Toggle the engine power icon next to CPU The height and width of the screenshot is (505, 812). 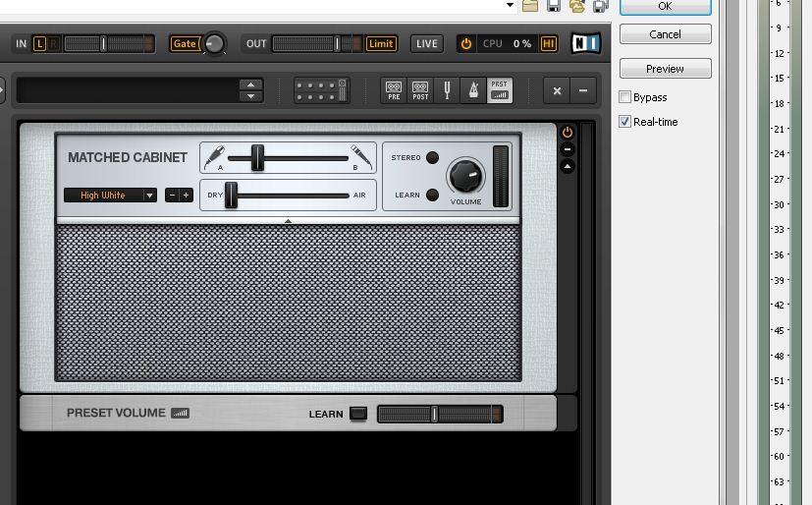click(x=466, y=44)
